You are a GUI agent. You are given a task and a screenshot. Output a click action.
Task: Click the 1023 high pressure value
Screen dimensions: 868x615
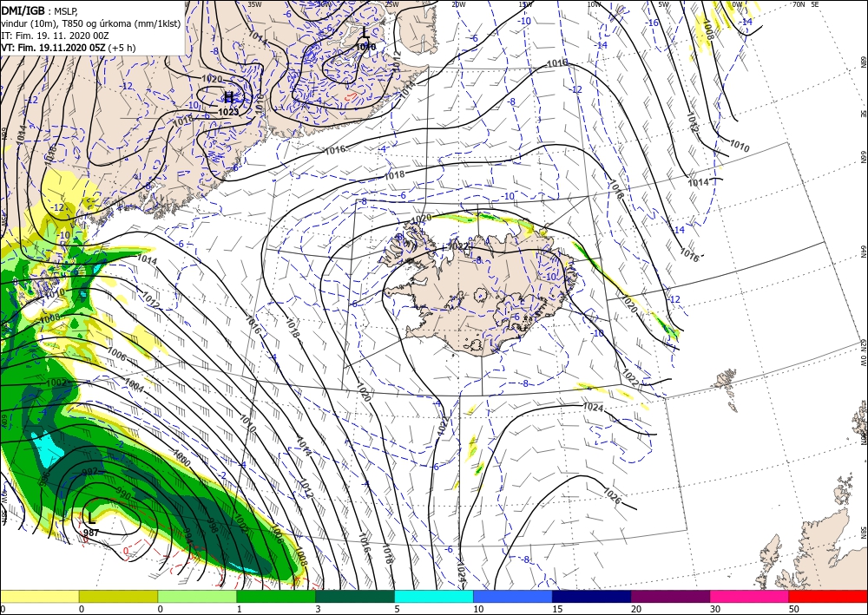[228, 112]
